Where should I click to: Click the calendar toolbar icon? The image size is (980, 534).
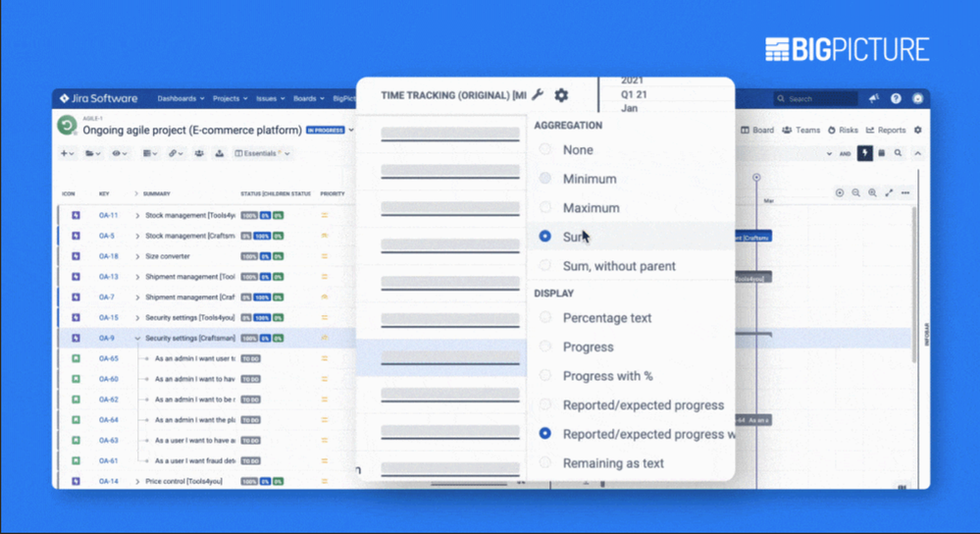tap(882, 153)
